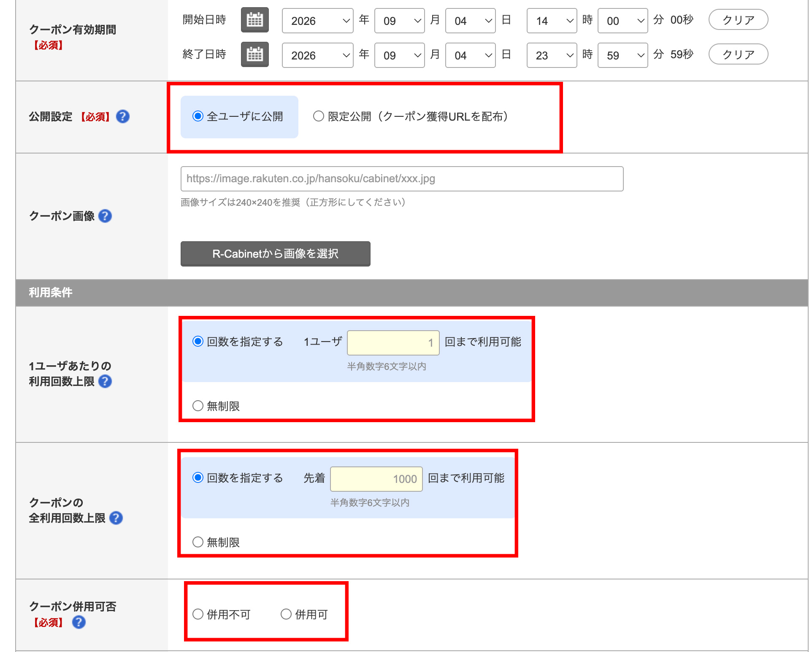Show help for 公開設定
The image size is (812, 652).
123,116
